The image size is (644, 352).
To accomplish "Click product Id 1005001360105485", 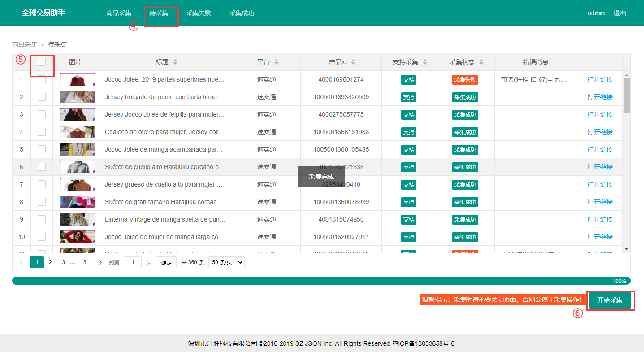I will point(341,149).
